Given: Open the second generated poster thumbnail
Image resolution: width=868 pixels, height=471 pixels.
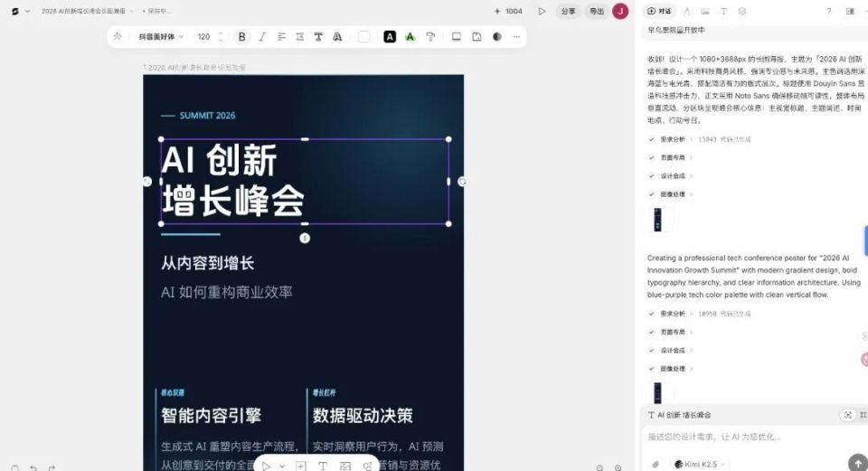Looking at the screenshot, I should [657, 392].
